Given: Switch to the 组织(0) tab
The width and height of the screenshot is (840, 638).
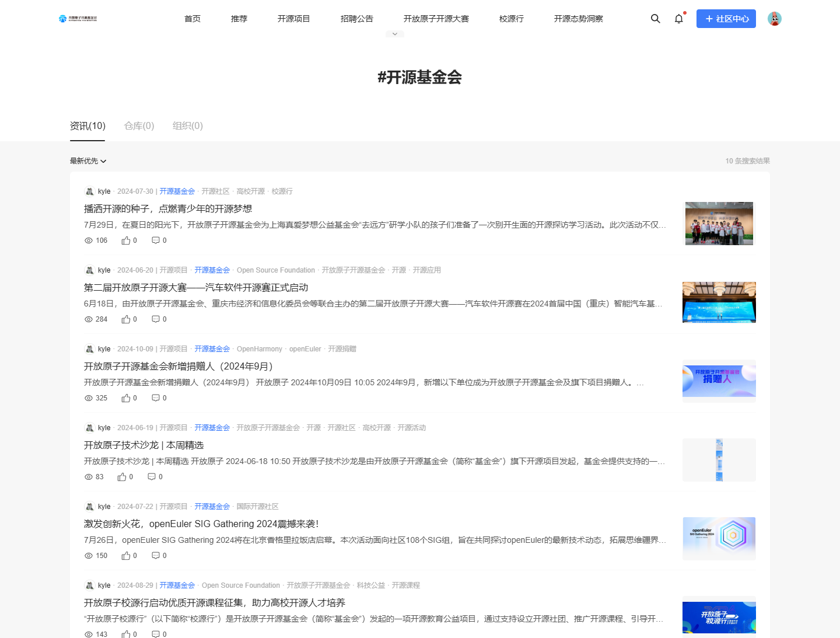Looking at the screenshot, I should (x=188, y=126).
